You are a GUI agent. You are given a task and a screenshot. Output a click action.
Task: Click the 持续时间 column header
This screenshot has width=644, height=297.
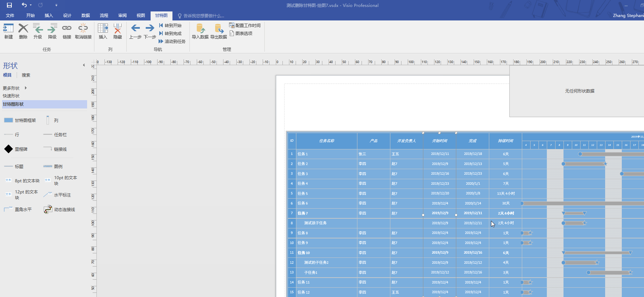click(505, 141)
